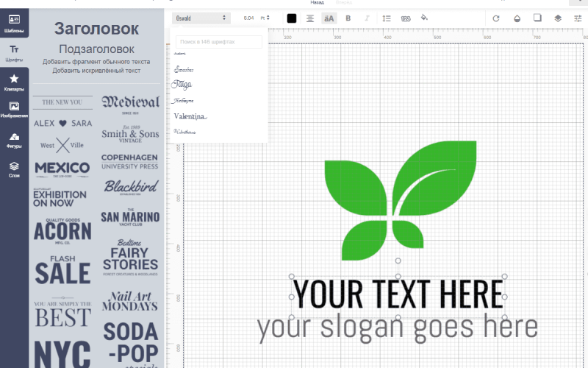588x368 pixels.
Task: Click the 123 numbering icon
Action: click(x=406, y=18)
